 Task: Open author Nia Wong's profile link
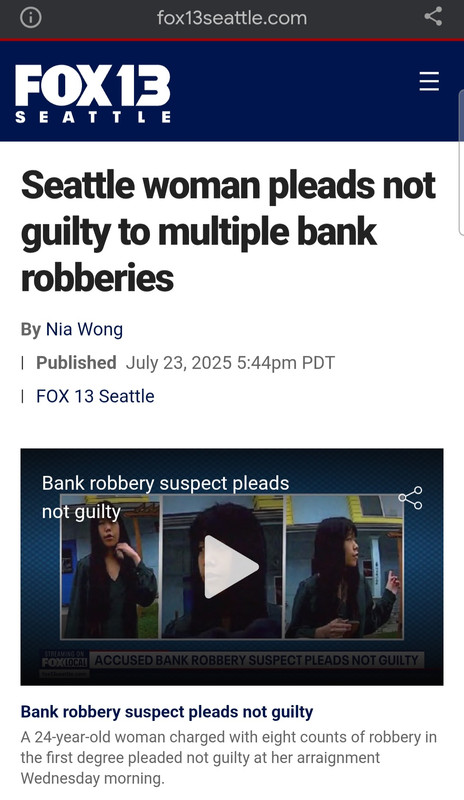coord(84,330)
